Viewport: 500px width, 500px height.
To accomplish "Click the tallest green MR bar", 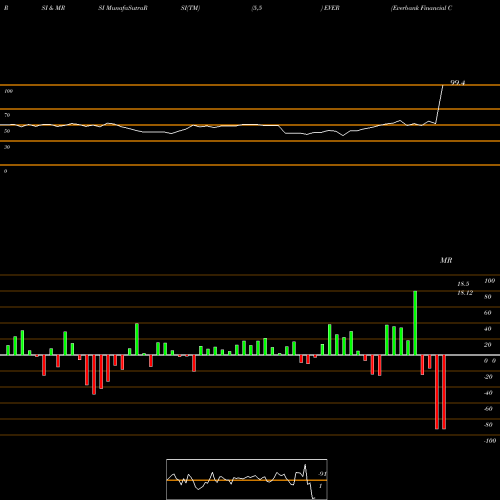I will click(x=415, y=323).
